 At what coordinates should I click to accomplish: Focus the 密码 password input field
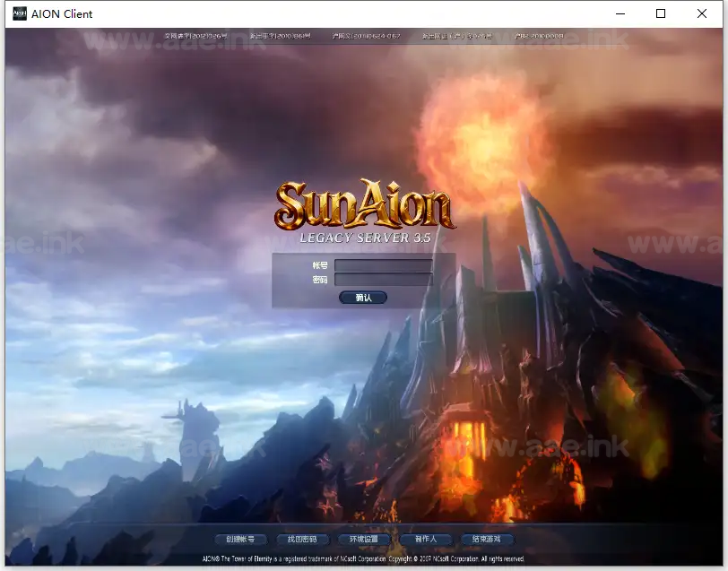[383, 280]
